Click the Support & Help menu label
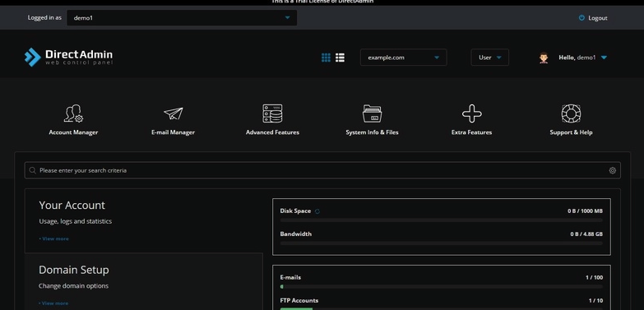644x310 pixels. tap(571, 132)
